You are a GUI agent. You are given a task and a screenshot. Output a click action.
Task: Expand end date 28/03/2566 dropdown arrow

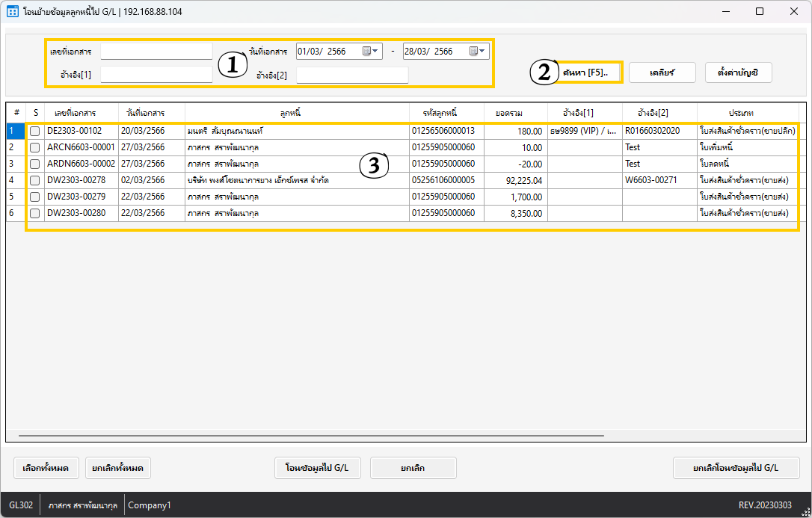[x=483, y=52]
